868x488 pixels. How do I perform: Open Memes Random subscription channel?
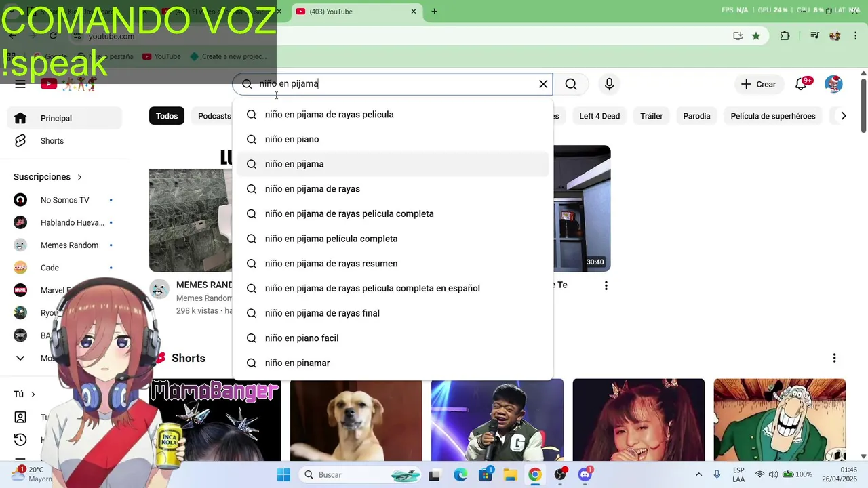tap(64, 245)
